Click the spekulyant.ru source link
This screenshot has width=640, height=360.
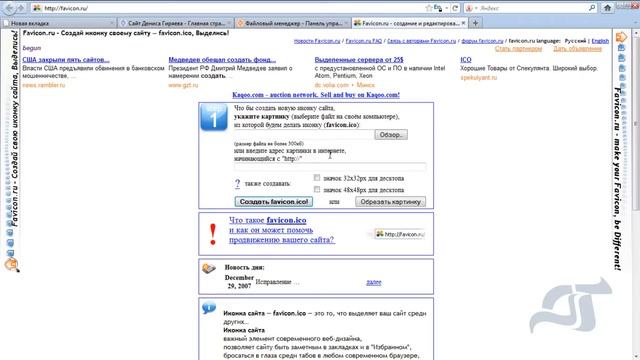pyautogui.click(x=479, y=78)
